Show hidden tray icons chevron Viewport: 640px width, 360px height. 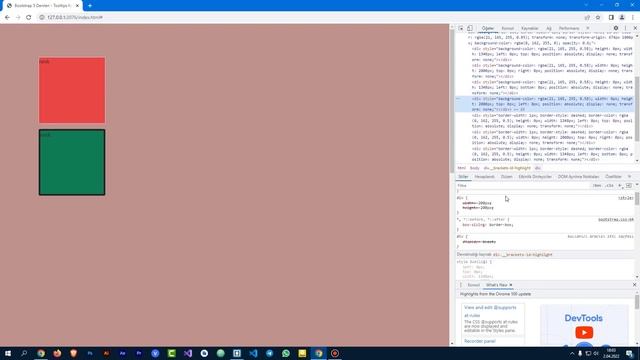(x=572, y=353)
